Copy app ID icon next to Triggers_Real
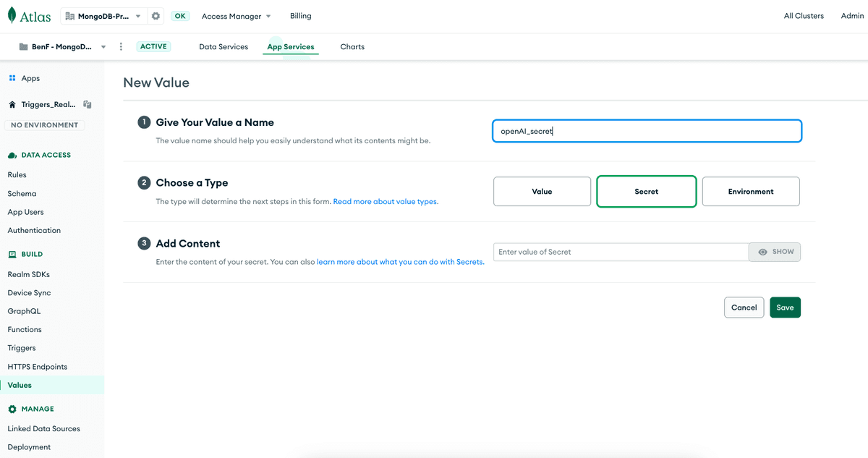The height and width of the screenshot is (458, 868). tap(87, 104)
